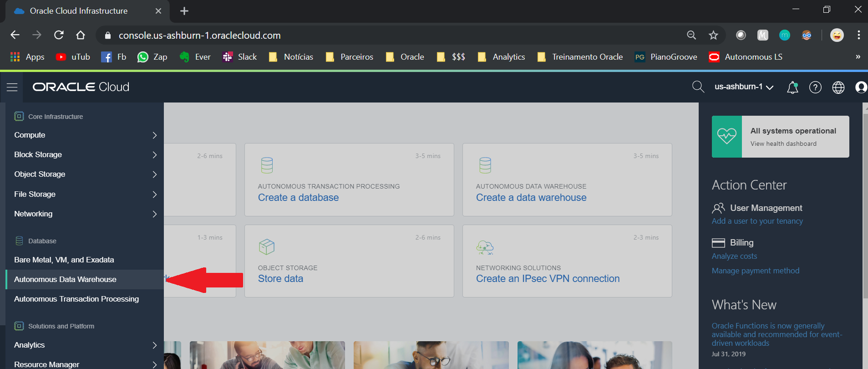Open the Oracle Functions announcement link
Viewport: 868px width, 369px height.
(777, 334)
